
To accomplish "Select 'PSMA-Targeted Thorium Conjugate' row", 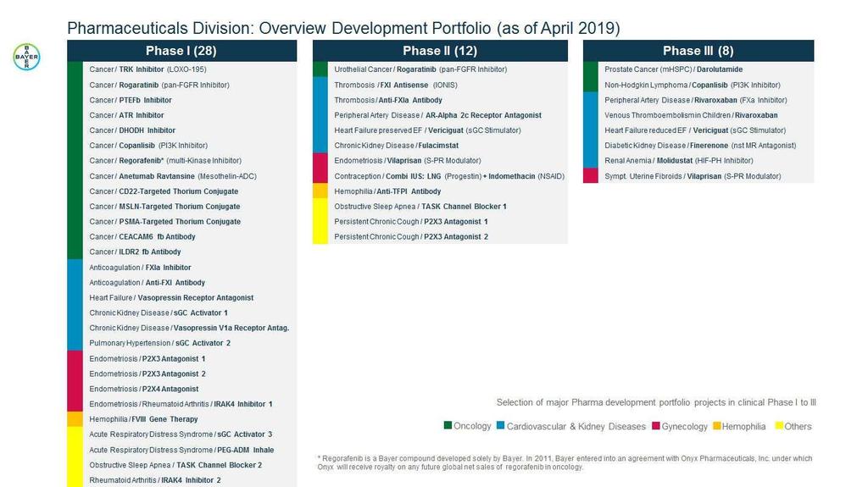I will (181, 221).
